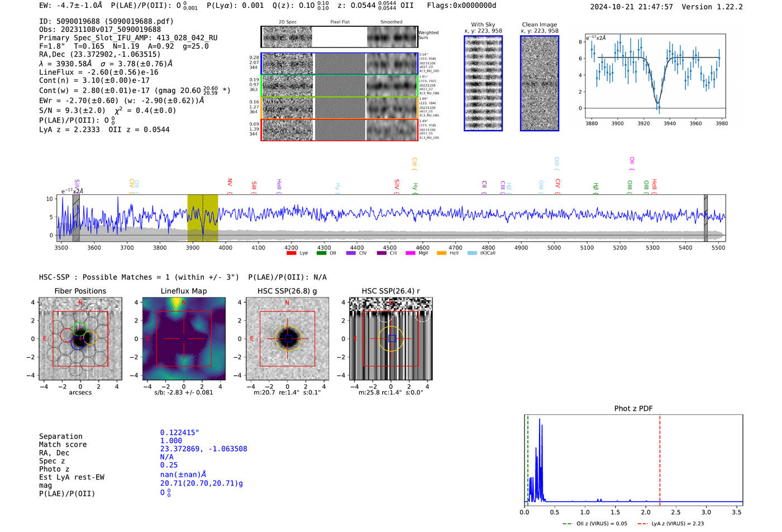This screenshot has width=782, height=532.
Task: Click the Phot z PDF plot
Action: click(633, 461)
